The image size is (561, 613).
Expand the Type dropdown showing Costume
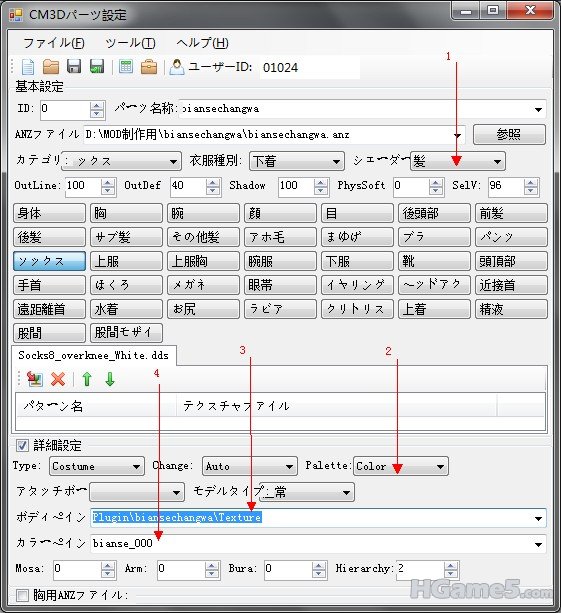pyautogui.click(x=97, y=466)
